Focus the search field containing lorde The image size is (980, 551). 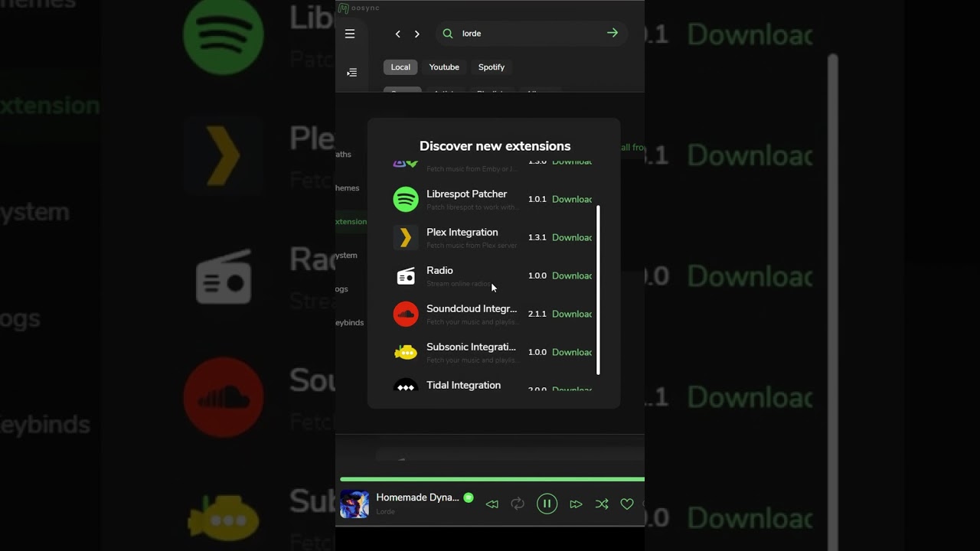tap(531, 34)
